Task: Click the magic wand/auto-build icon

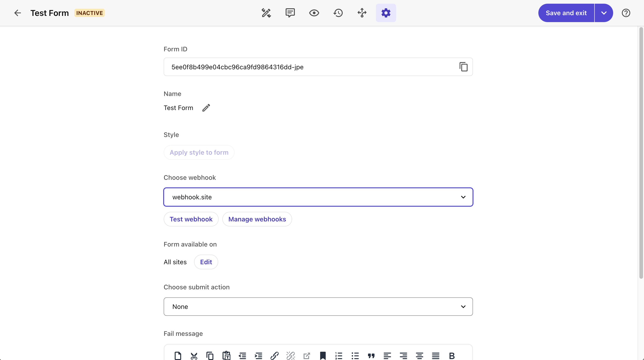Action: tap(266, 12)
